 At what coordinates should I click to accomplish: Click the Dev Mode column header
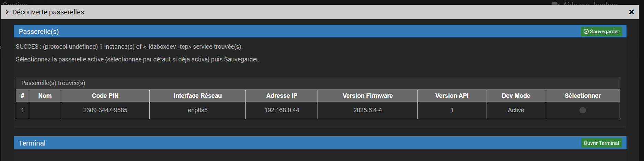coord(516,96)
